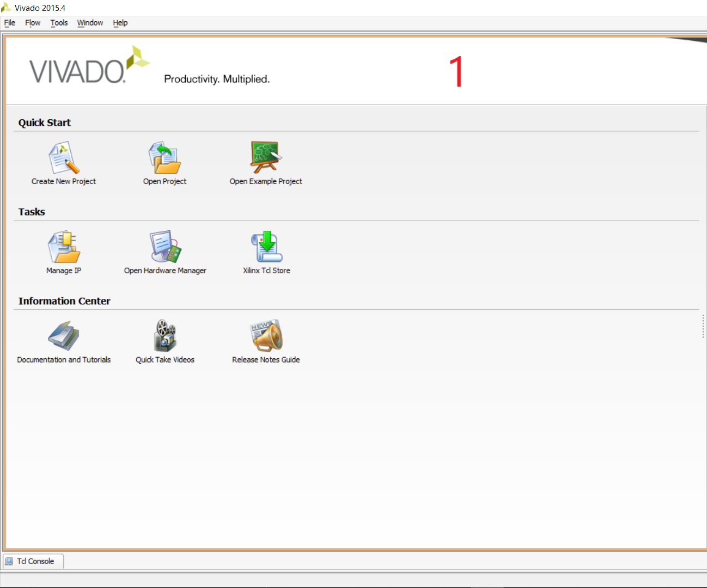
Task: Launch Manage IP via its icon
Action: pyautogui.click(x=64, y=247)
